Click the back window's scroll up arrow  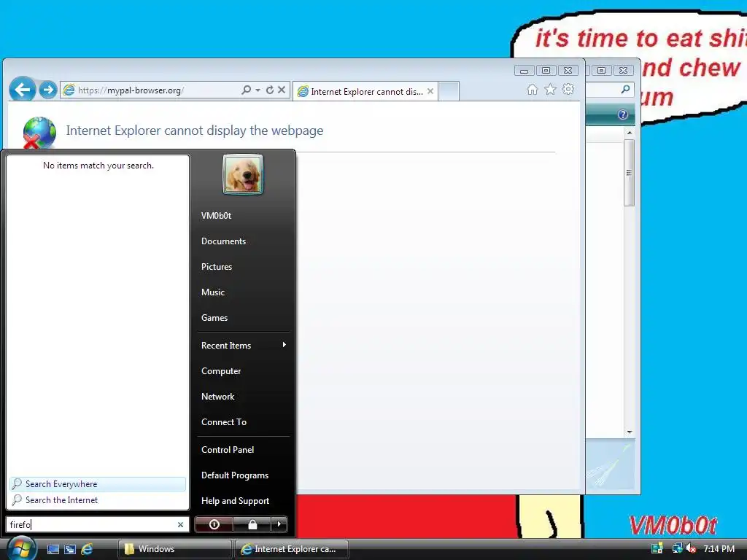[630, 133]
